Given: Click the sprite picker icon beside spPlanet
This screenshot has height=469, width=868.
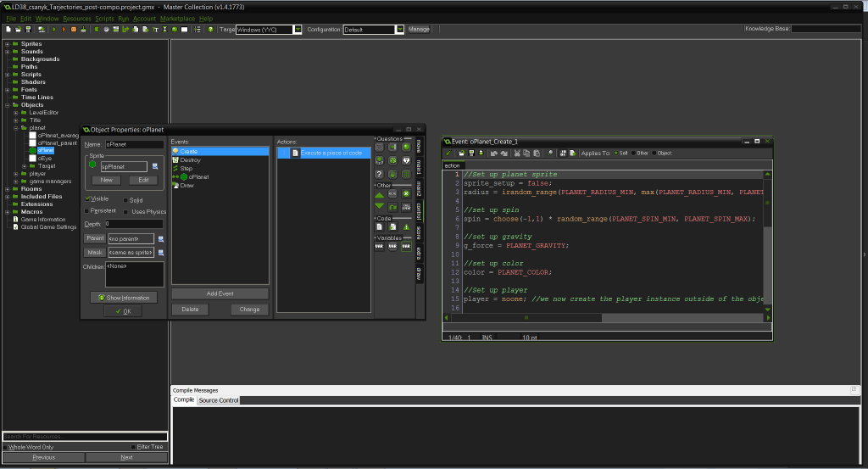Looking at the screenshot, I should tap(156, 167).
